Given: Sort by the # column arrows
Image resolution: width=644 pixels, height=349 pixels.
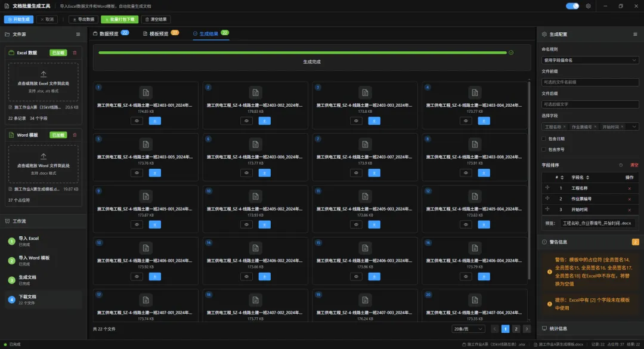Looking at the screenshot, I should [562, 178].
